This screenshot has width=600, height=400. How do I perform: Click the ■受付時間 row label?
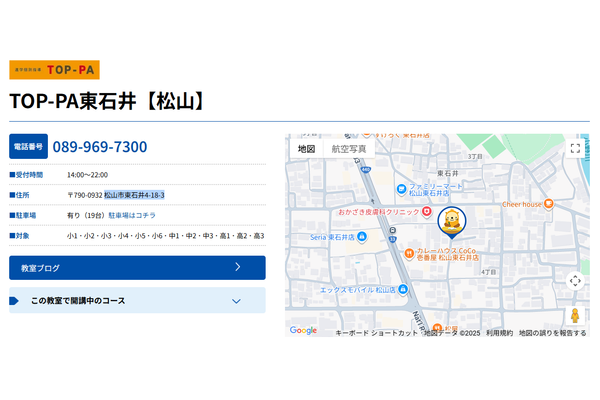pos(26,175)
